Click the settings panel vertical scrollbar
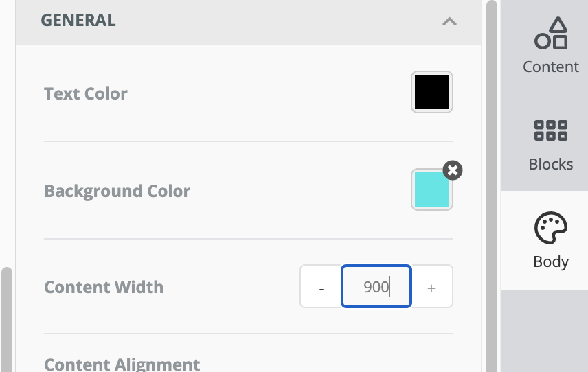The image size is (588, 372). tap(492, 186)
